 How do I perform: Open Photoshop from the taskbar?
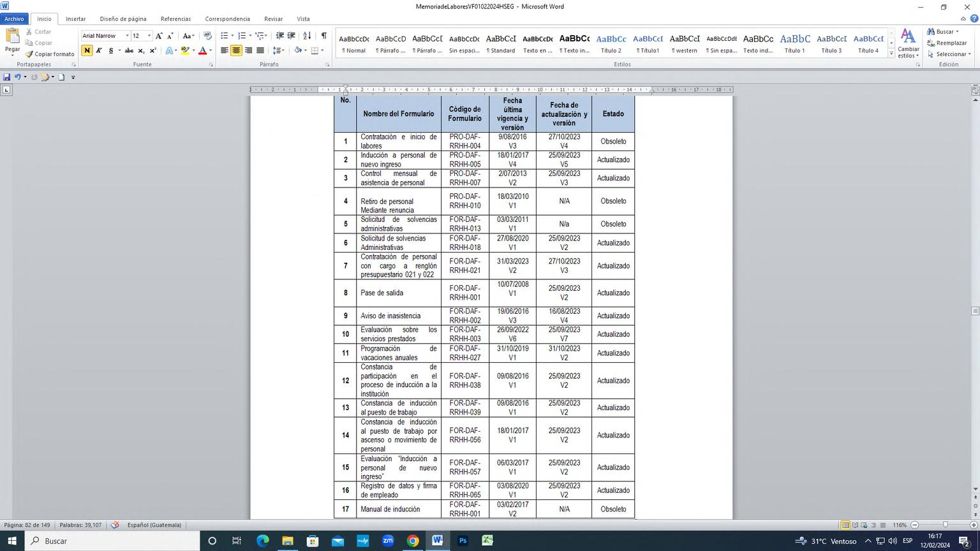463,541
